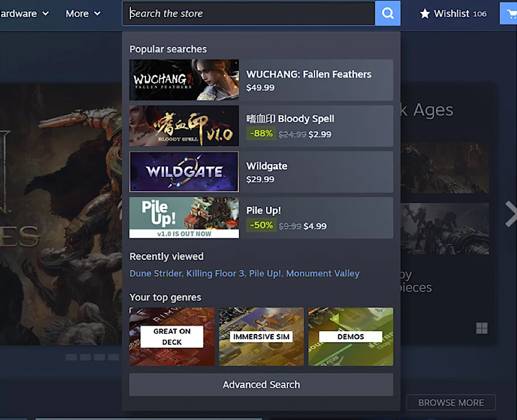
Task: Open the Great on Deck genre tile
Action: tap(172, 337)
